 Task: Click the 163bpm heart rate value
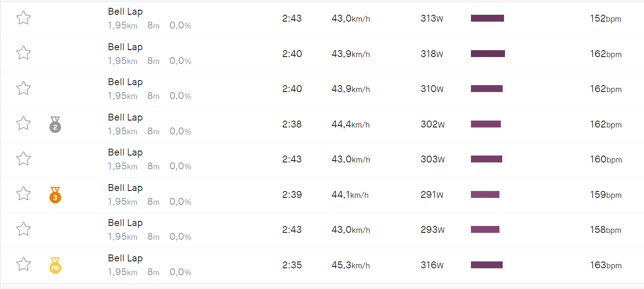605,265
